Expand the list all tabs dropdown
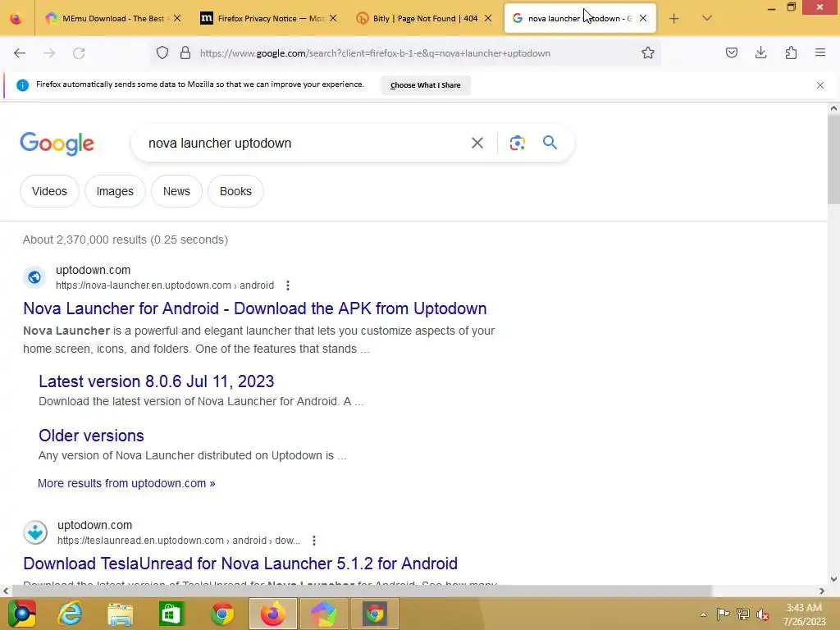Image resolution: width=840 pixels, height=630 pixels. point(706,19)
